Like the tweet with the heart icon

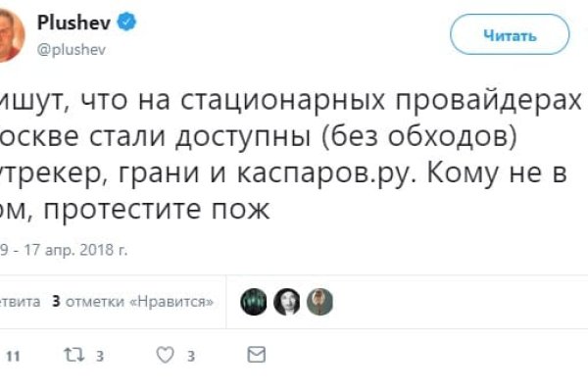167,354
